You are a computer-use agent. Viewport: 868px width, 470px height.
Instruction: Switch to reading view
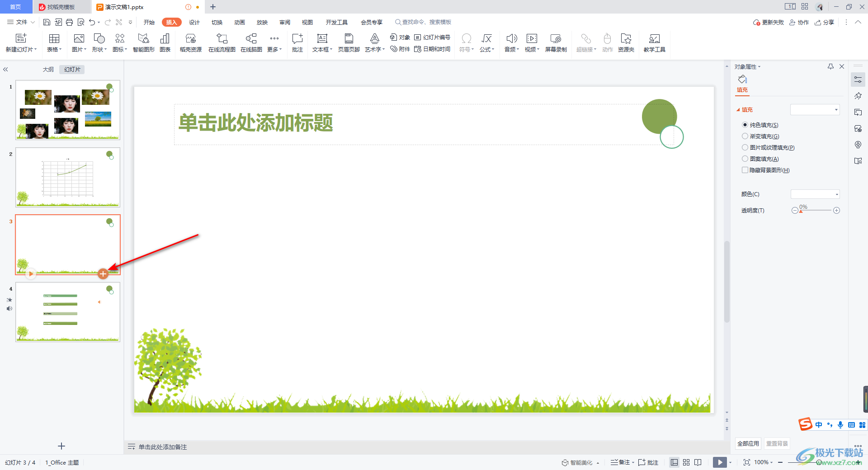tap(698, 462)
